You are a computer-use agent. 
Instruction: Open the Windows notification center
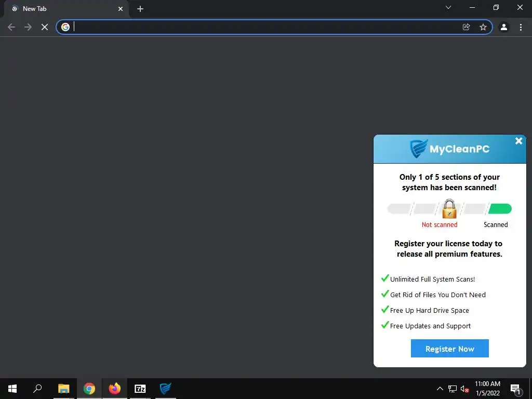coord(515,389)
